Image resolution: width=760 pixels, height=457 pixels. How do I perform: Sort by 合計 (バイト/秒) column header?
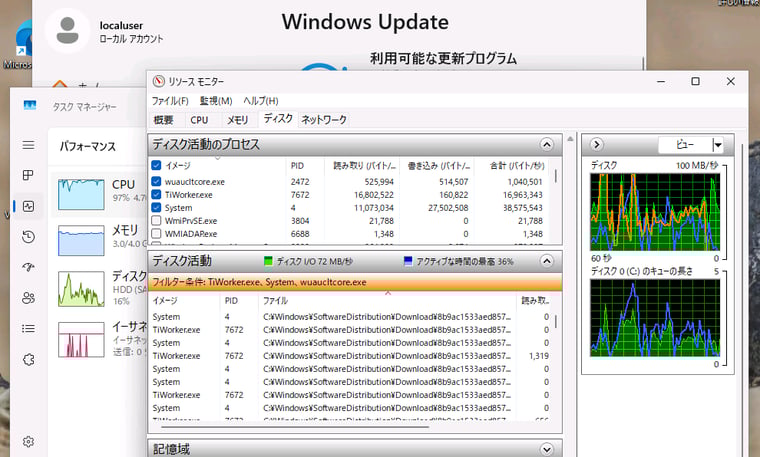pyautogui.click(x=511, y=166)
